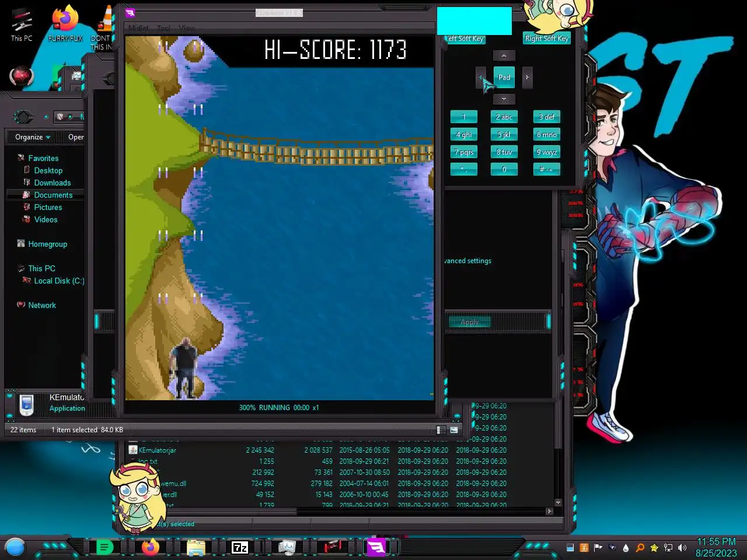747x560 pixels.
Task: Click the network tray icon
Action: [668, 548]
